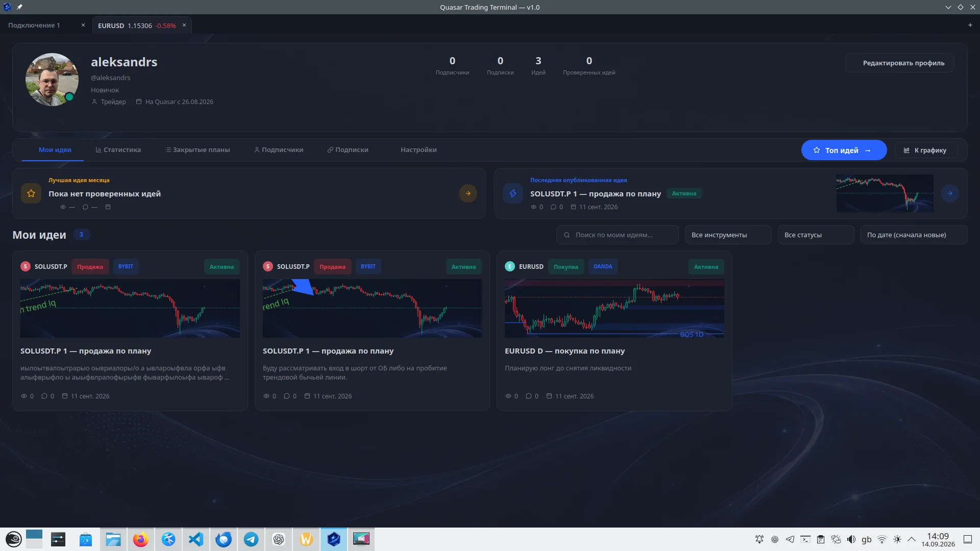Open the notifications bell in system tray
This screenshot has width=980, height=551.
[x=759, y=539]
